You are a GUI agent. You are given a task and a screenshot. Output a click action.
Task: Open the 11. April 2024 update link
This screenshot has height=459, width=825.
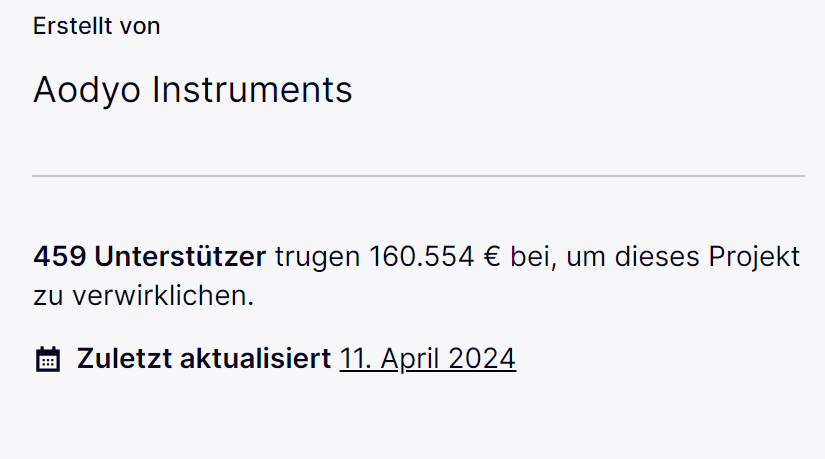(x=428, y=360)
